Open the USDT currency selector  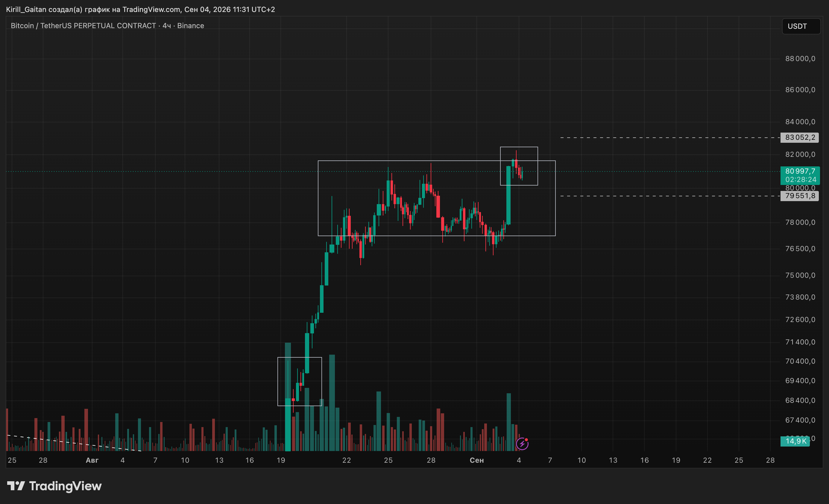[801, 26]
